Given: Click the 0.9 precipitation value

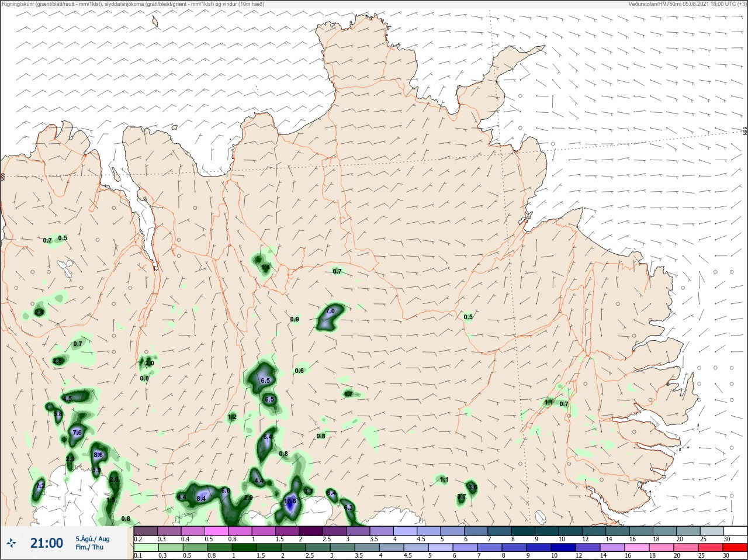Looking at the screenshot, I should 295,319.
